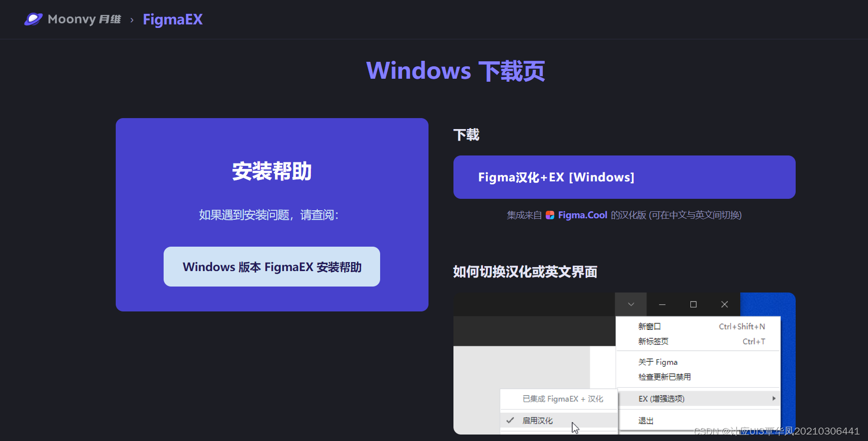Click maximize square icon in the tutorial image

[x=693, y=304]
